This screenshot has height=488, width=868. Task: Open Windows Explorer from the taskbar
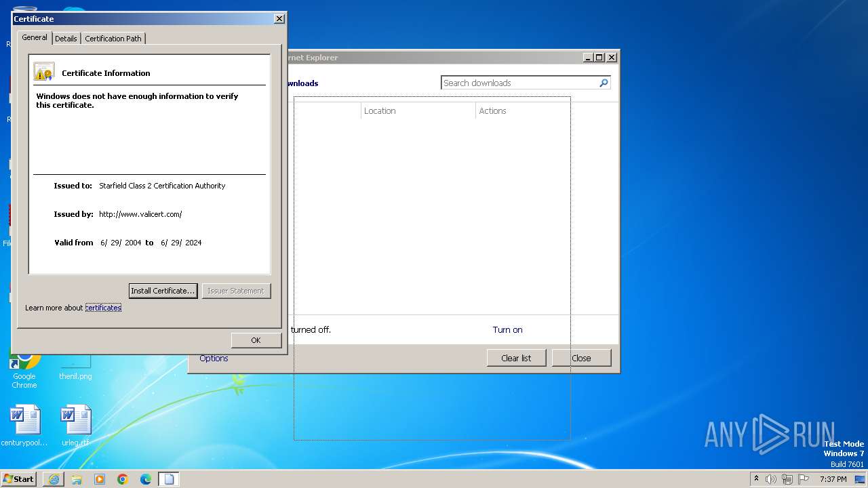pos(77,479)
